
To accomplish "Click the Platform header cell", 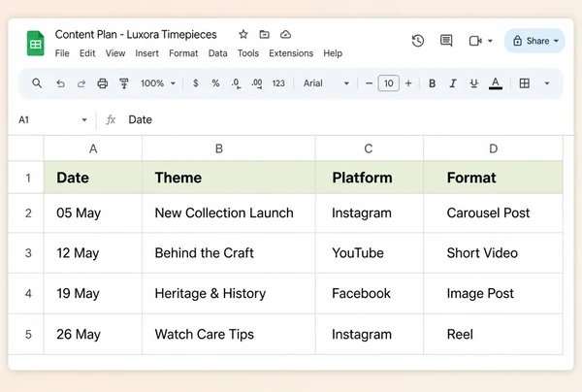I will (370, 178).
